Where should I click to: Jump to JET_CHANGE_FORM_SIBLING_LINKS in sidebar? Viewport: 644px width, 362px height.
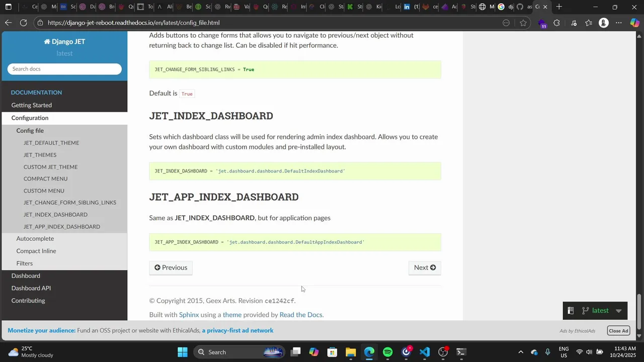(x=70, y=203)
